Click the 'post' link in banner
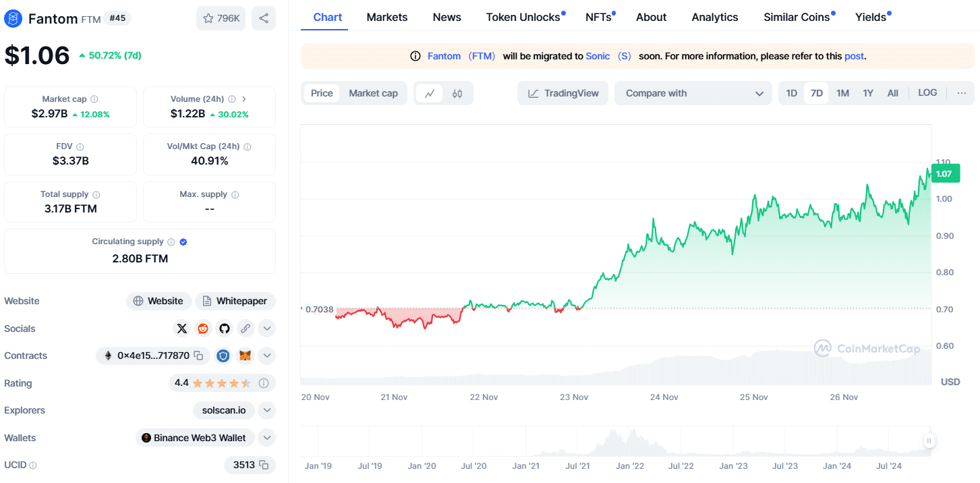980x483 pixels. 854,56
